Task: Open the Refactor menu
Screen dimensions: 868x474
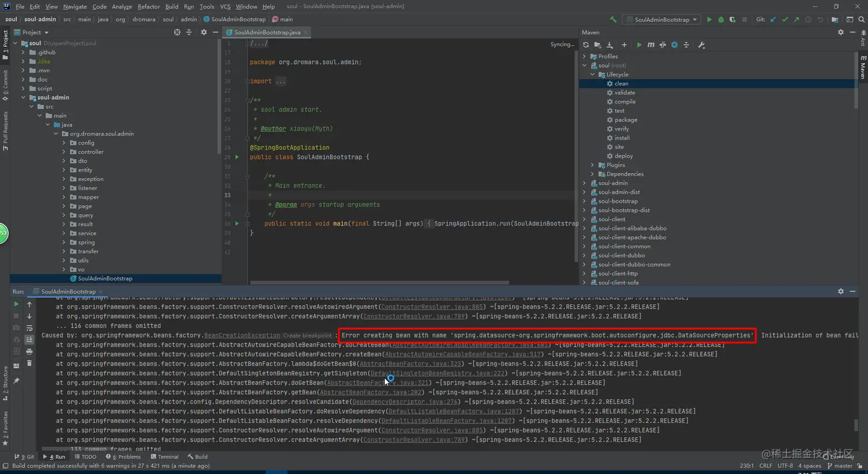Action: click(x=149, y=6)
